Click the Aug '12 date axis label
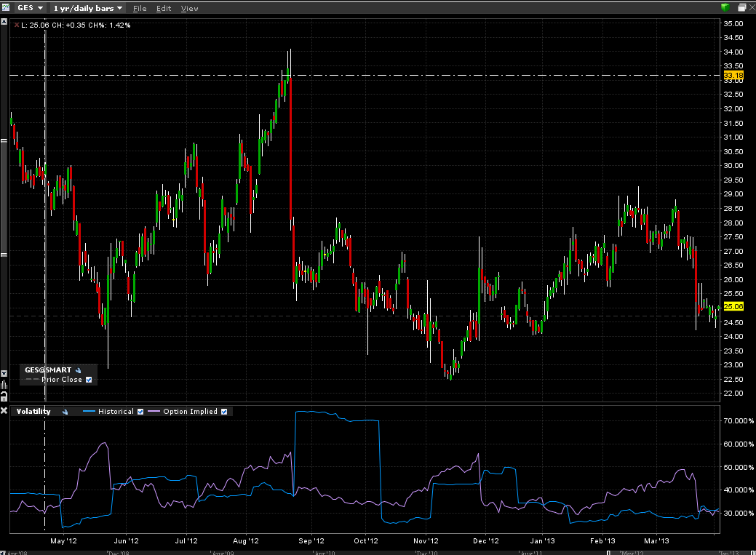This screenshot has width=756, height=555. (246, 541)
